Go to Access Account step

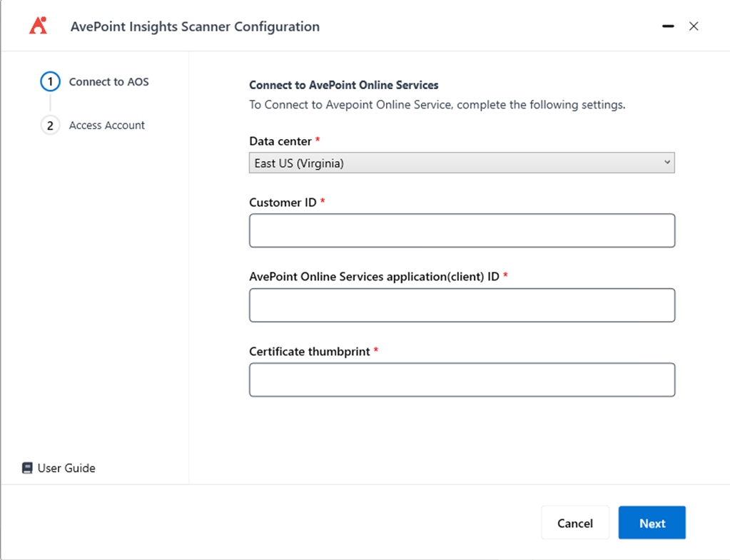(x=107, y=126)
